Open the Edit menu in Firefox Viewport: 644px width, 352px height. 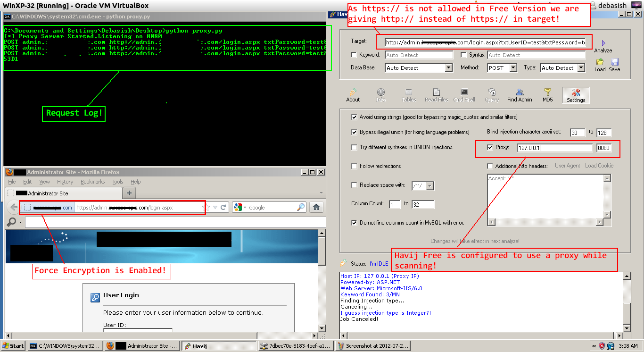coord(27,182)
